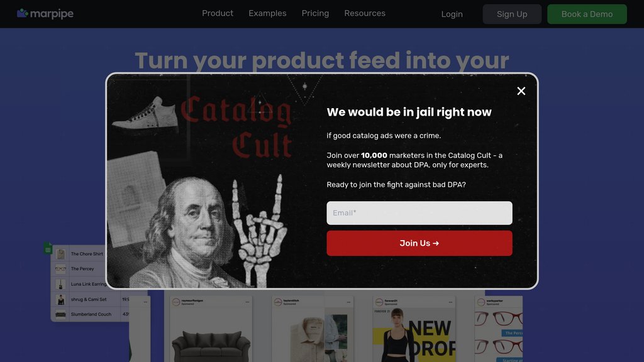The height and width of the screenshot is (362, 644).
Task: Open options dots on forever21 ad
Action: coord(450,302)
